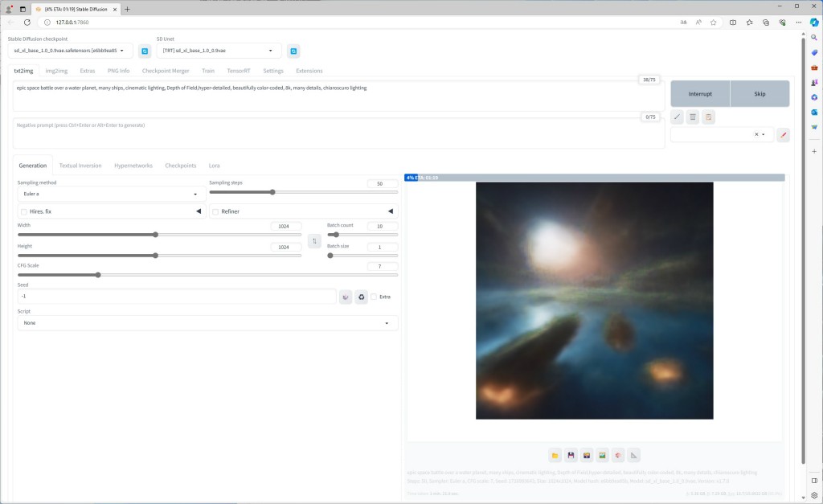This screenshot has height=504, width=823.
Task: Save the image with floppy disk icon
Action: pos(571,456)
